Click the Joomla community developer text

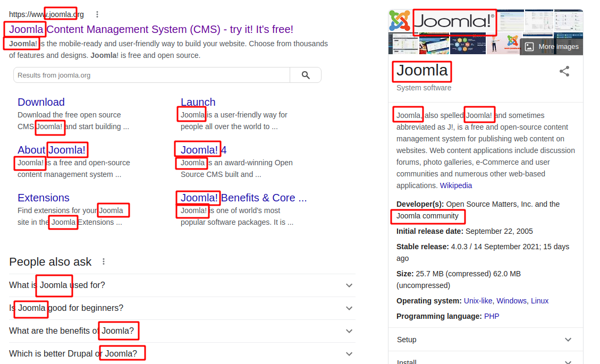427,216
